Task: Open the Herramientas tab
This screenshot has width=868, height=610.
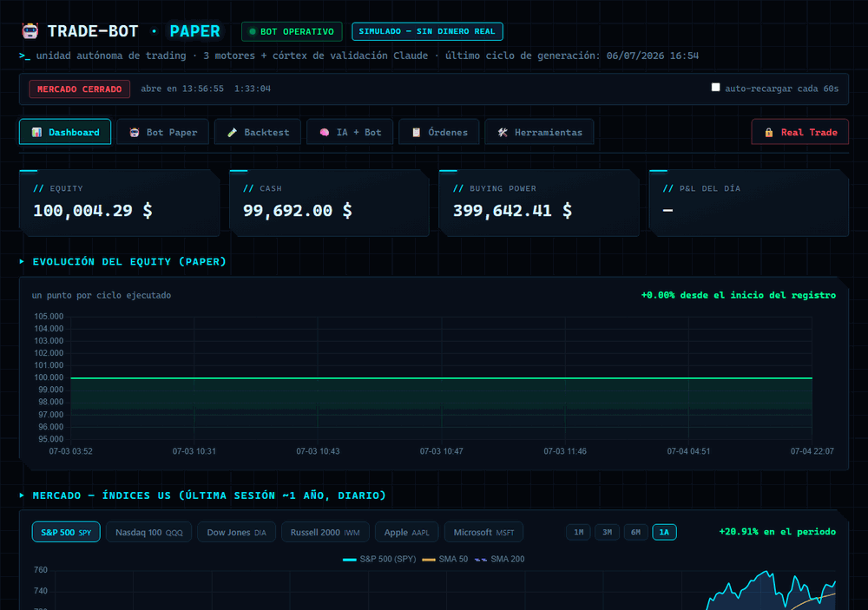Action: coord(539,132)
